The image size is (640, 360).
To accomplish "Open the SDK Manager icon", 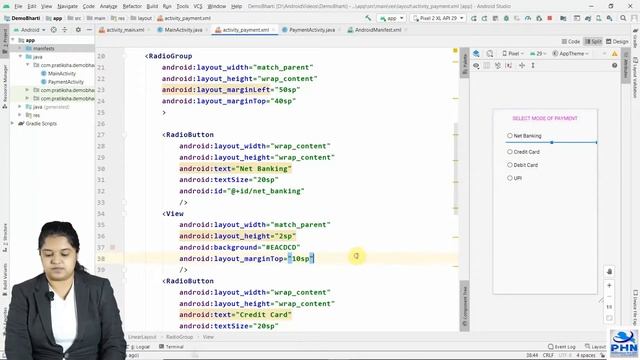I will coord(609,18).
